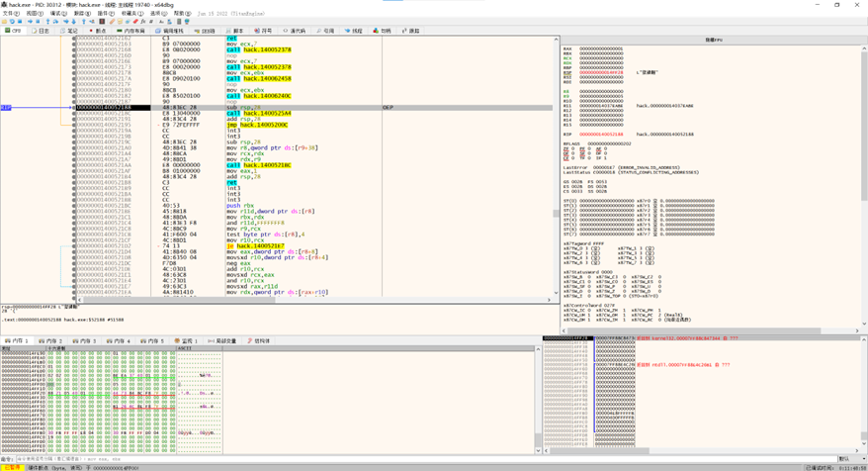Switch to the 内存布局 tab
Image resolution: width=868 pixels, height=471 pixels.
pyautogui.click(x=130, y=31)
